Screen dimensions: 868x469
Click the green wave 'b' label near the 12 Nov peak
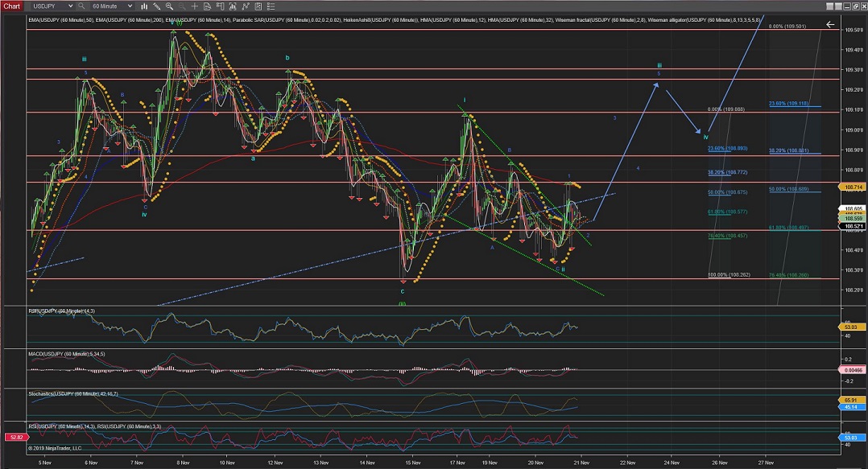point(287,58)
